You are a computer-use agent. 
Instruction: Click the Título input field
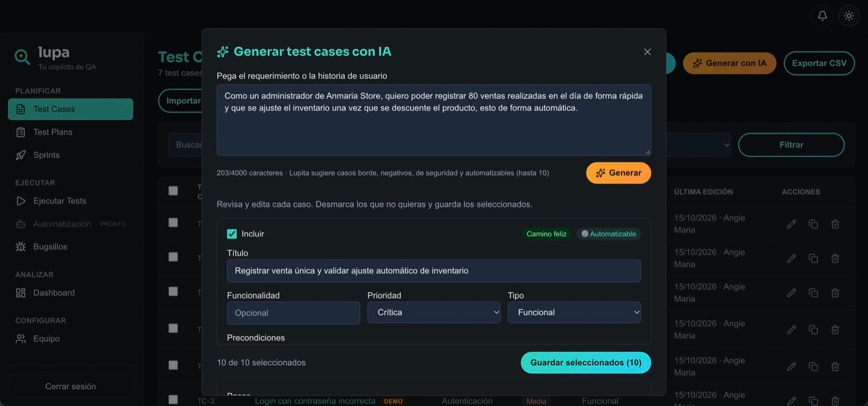[433, 270]
